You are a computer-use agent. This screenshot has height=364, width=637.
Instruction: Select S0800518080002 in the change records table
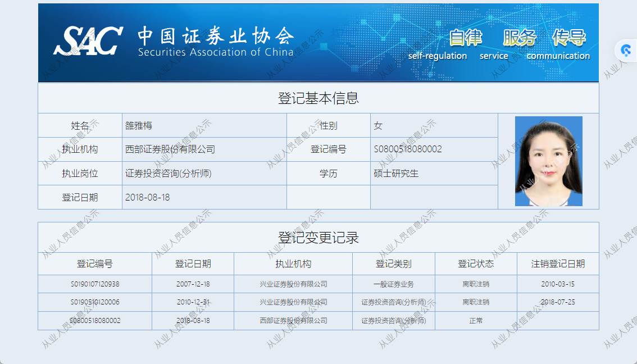[x=95, y=321]
